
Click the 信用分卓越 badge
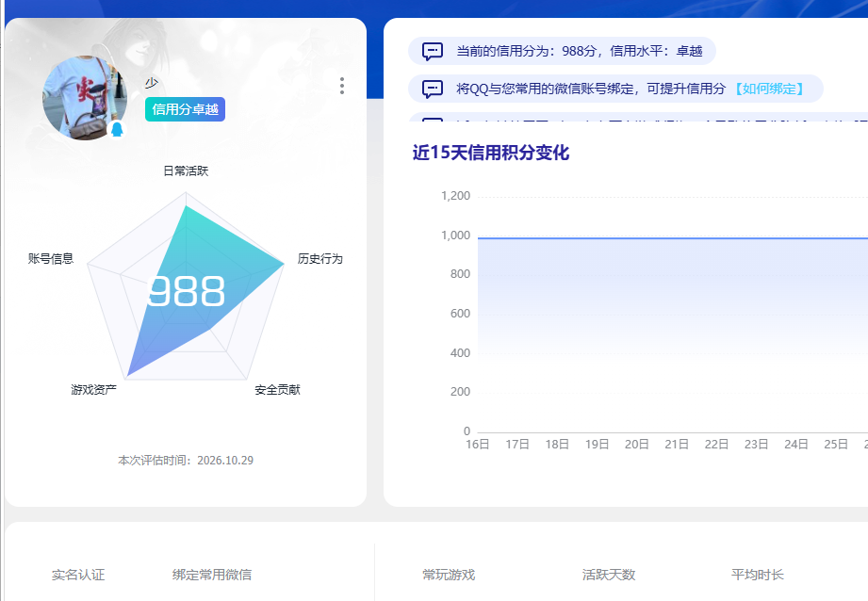pos(185,109)
